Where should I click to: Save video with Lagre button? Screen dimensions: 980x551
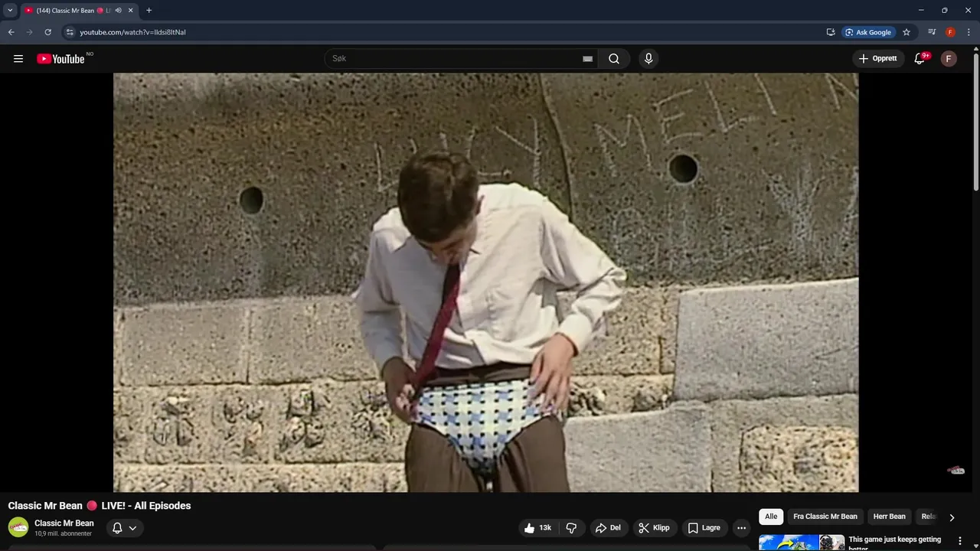[x=704, y=528]
